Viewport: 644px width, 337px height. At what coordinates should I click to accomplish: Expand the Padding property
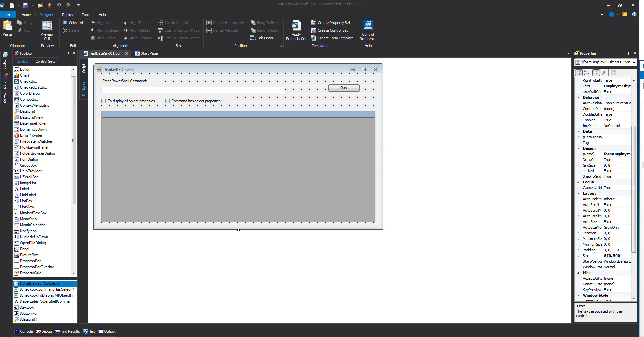[579, 250]
